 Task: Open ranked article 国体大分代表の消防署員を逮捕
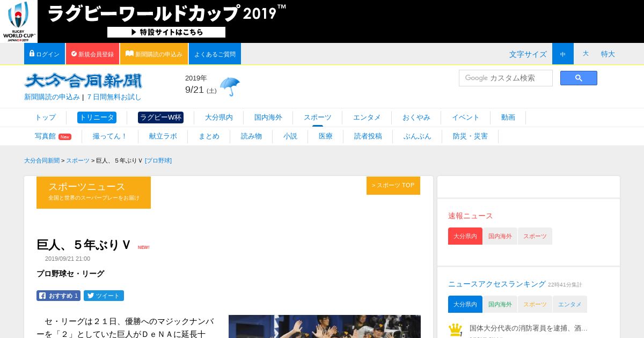[x=529, y=328]
